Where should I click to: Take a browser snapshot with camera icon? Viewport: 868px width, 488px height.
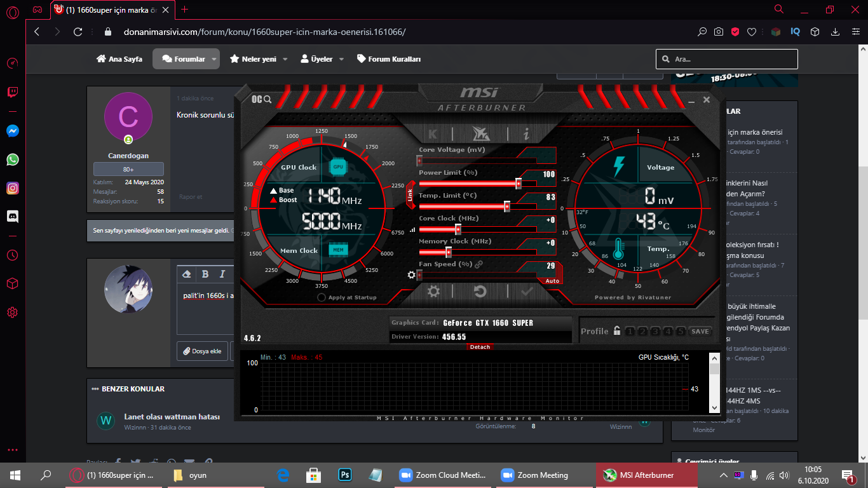(719, 32)
